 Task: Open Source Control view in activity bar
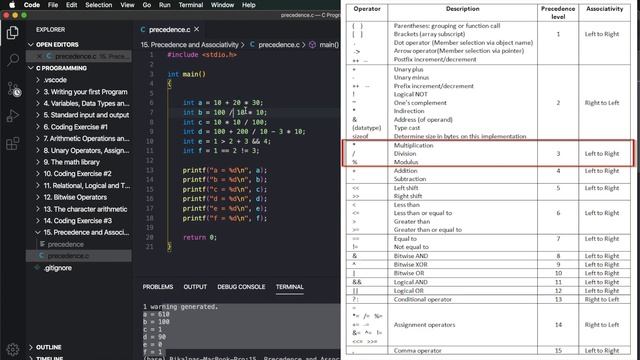[13, 88]
